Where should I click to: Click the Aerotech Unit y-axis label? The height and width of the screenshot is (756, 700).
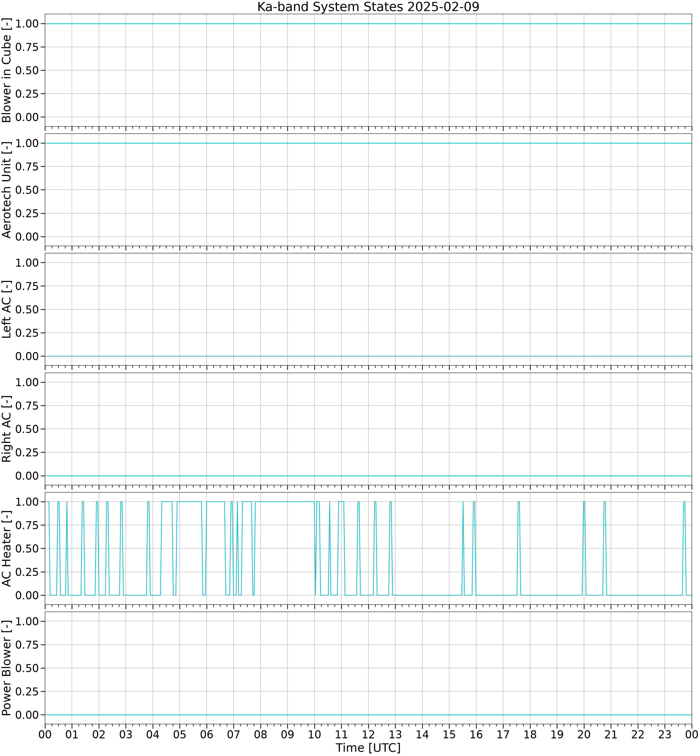pyautogui.click(x=7, y=190)
